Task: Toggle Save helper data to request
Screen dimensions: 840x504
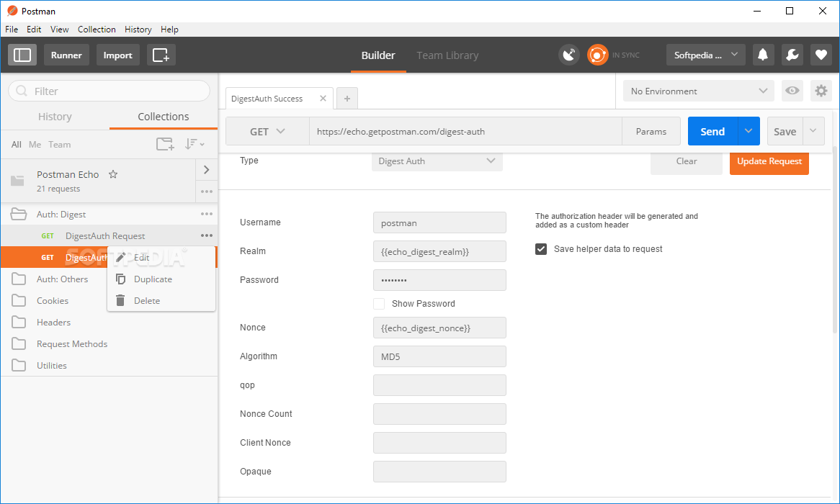Action: point(541,249)
